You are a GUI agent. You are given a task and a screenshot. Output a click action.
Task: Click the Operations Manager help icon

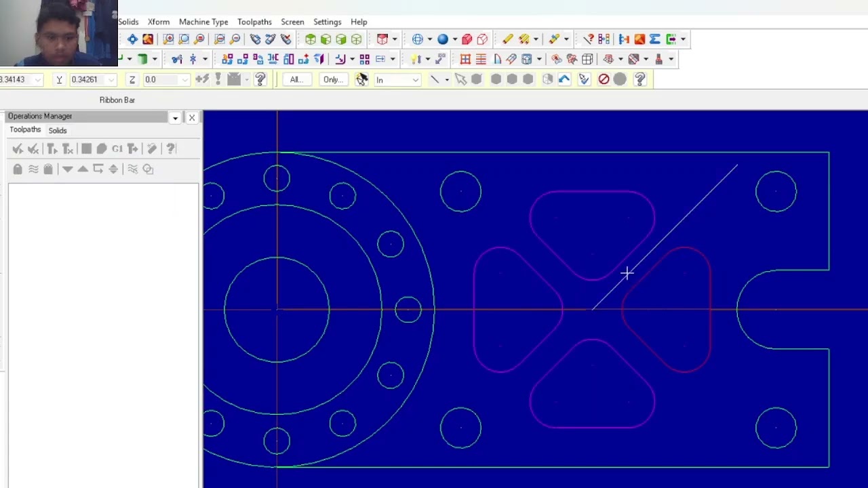click(x=171, y=148)
